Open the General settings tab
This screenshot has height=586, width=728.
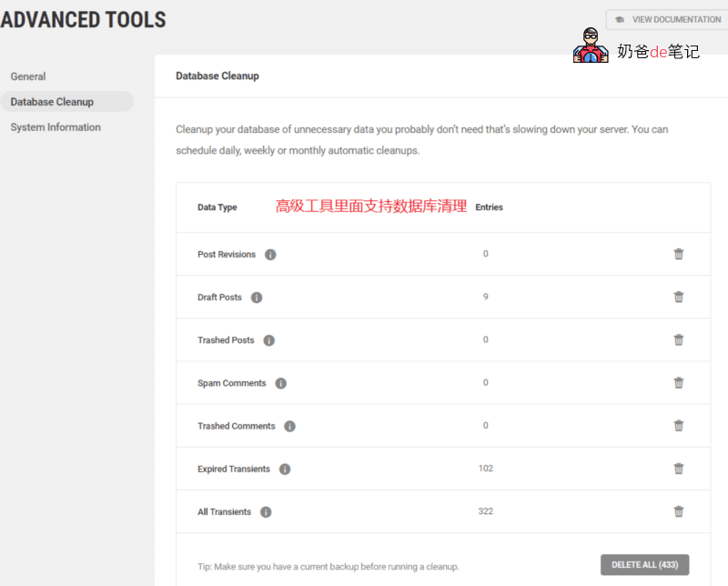28,76
